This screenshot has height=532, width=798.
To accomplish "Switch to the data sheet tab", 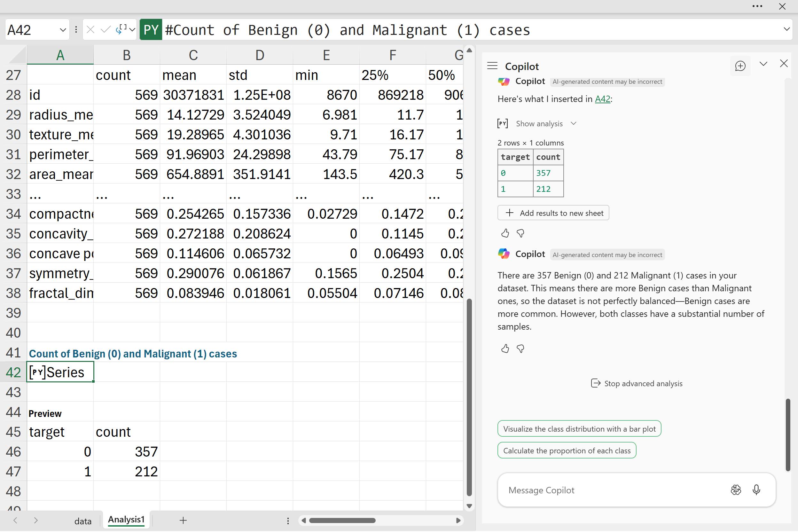I will [x=83, y=521].
